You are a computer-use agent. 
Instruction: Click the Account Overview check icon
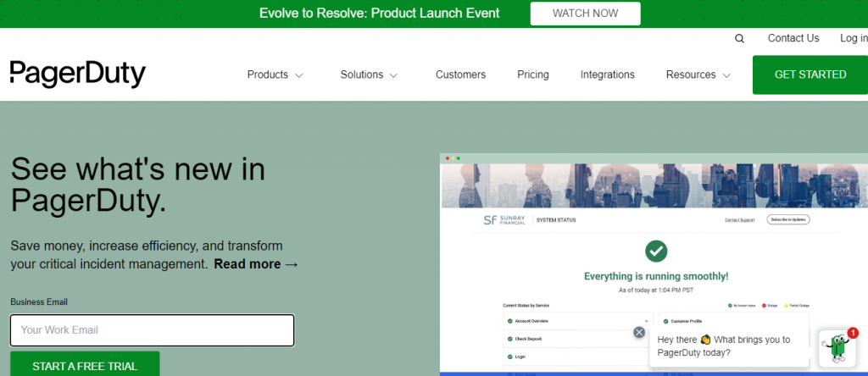(x=509, y=322)
